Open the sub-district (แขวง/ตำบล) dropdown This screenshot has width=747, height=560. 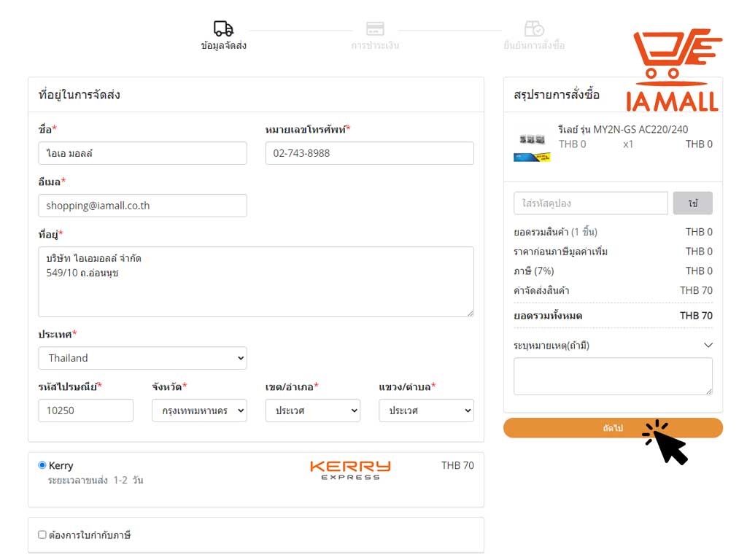[426, 411]
